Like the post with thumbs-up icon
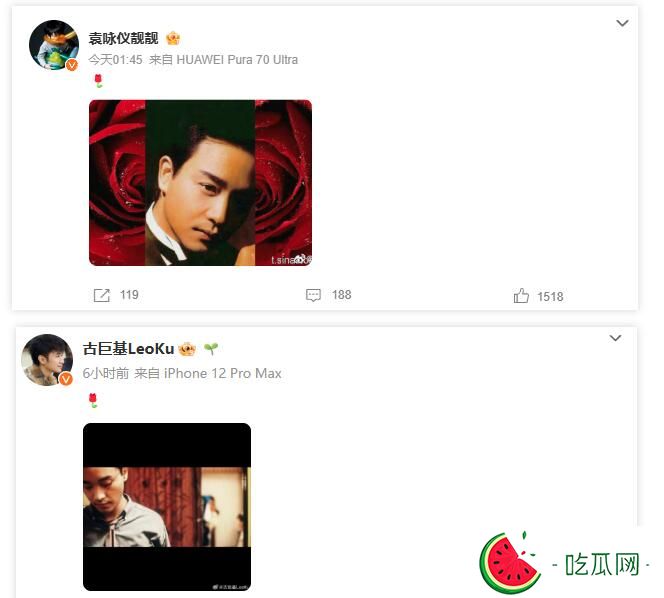Image resolution: width=664 pixels, height=598 pixels. pos(521,296)
